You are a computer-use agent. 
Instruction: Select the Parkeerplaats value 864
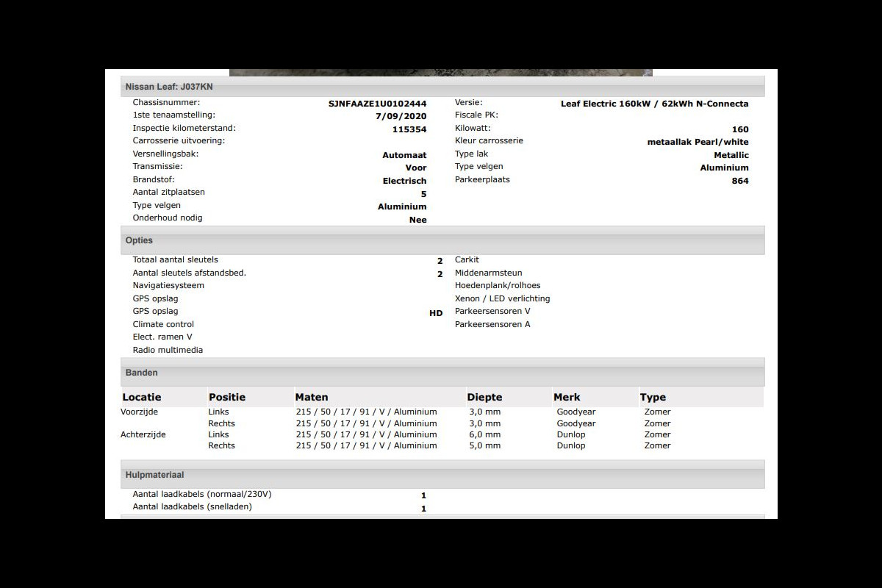click(x=739, y=181)
